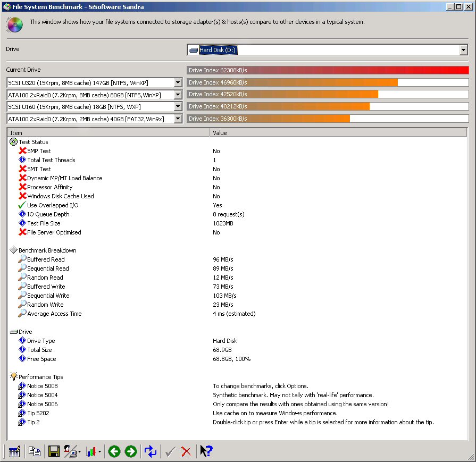Click the Drive Index 42520kB/s bar
Image resolution: width=476 pixels, height=462 pixels.
[328, 94]
